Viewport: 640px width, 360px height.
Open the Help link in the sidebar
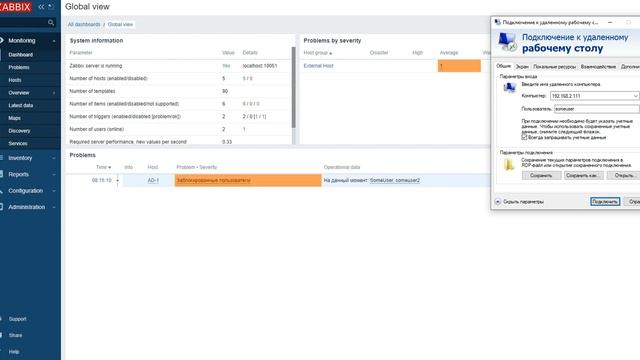click(x=14, y=352)
